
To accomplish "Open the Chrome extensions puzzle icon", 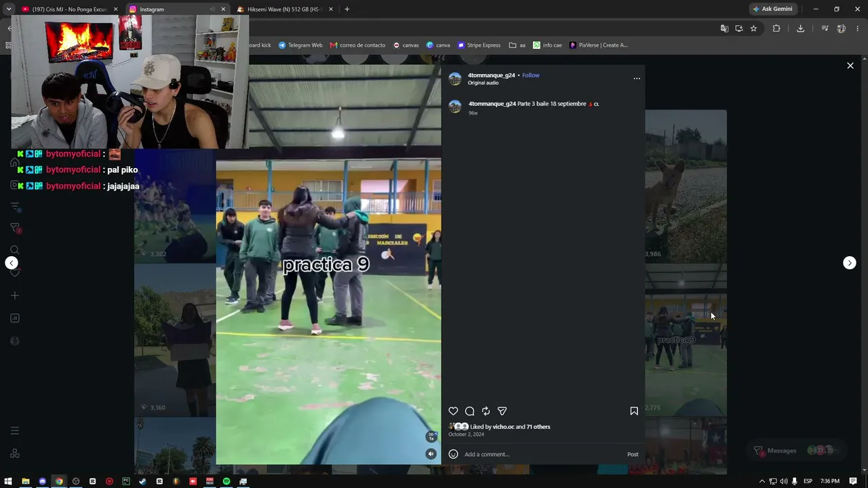I will pyautogui.click(x=776, y=28).
